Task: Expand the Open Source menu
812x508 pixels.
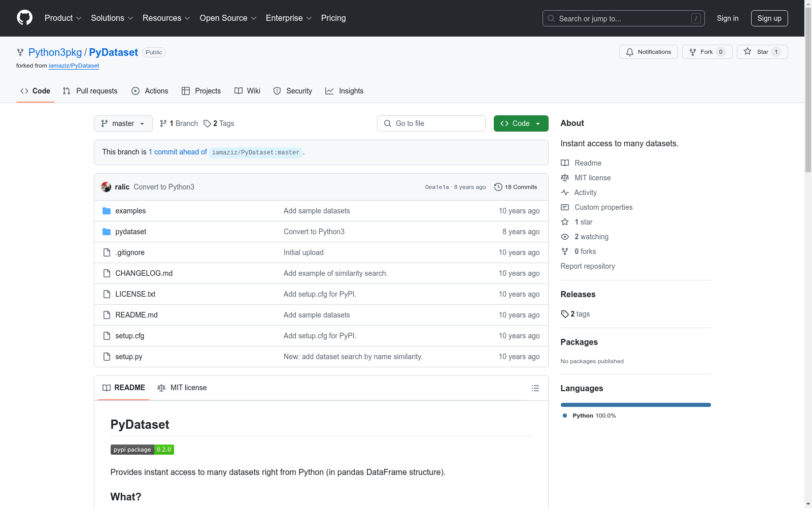Action: 228,18
